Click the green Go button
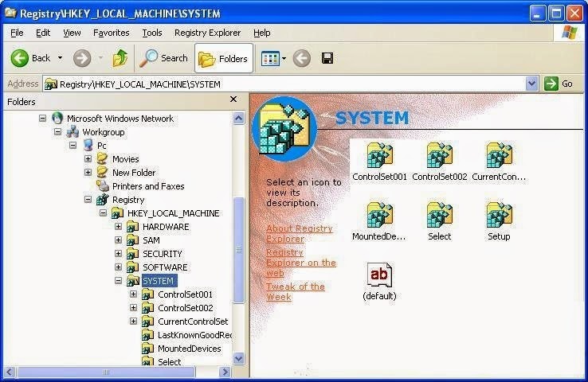 coord(559,84)
